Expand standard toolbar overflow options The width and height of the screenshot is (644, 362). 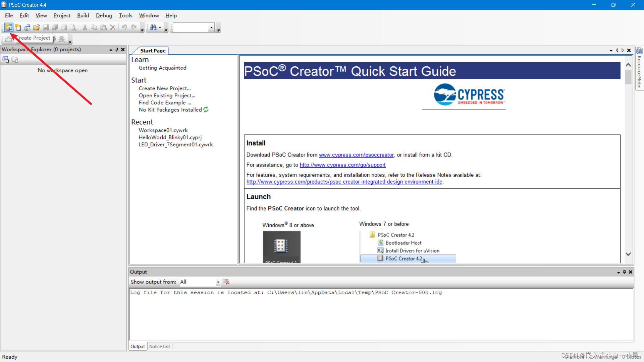click(x=143, y=30)
